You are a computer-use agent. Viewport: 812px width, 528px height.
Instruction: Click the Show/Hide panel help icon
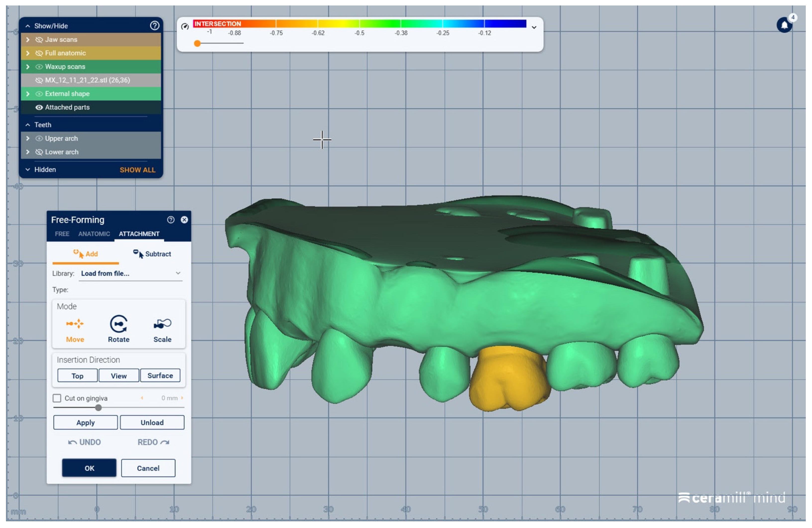pos(155,26)
